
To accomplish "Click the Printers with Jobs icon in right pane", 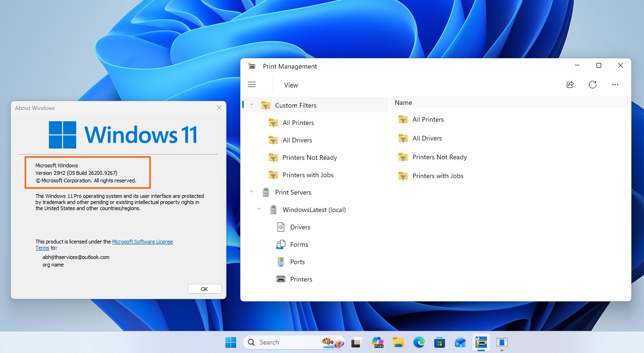I will tap(403, 176).
